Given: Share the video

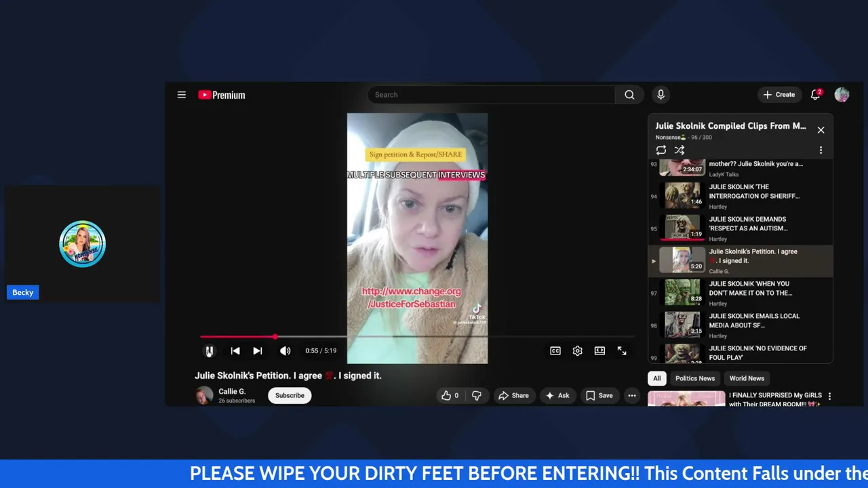Looking at the screenshot, I should point(513,396).
